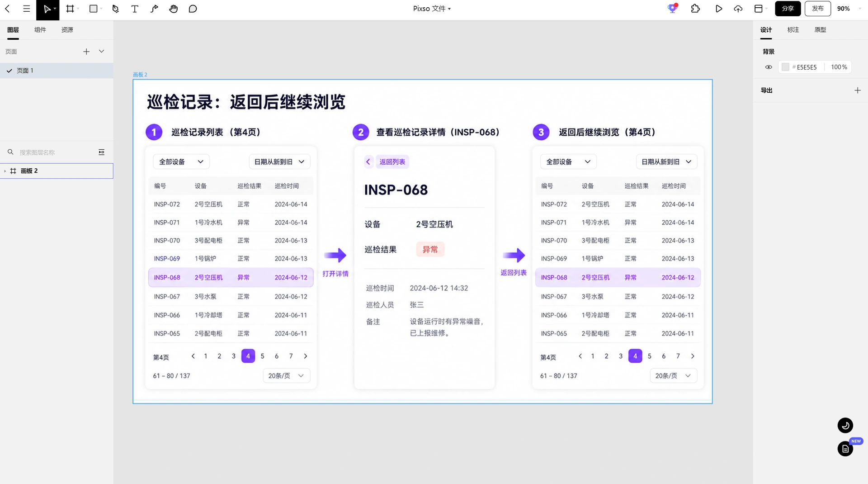Click the 画板 2 canvas frame label
This screenshot has width=868, height=484.
point(140,75)
